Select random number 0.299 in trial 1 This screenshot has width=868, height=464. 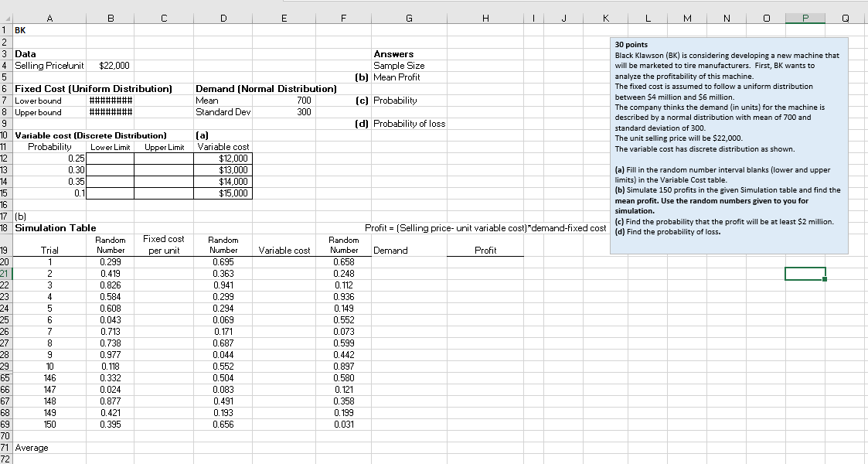111,262
